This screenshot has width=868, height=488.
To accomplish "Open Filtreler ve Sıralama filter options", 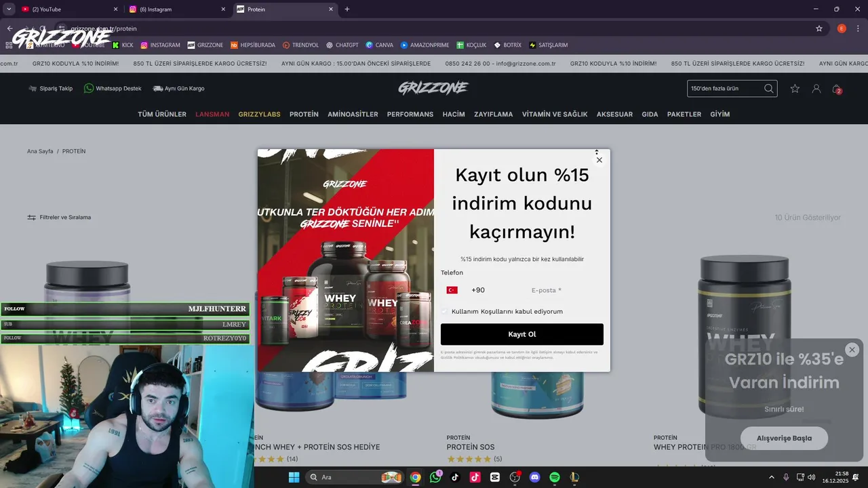I will (59, 218).
